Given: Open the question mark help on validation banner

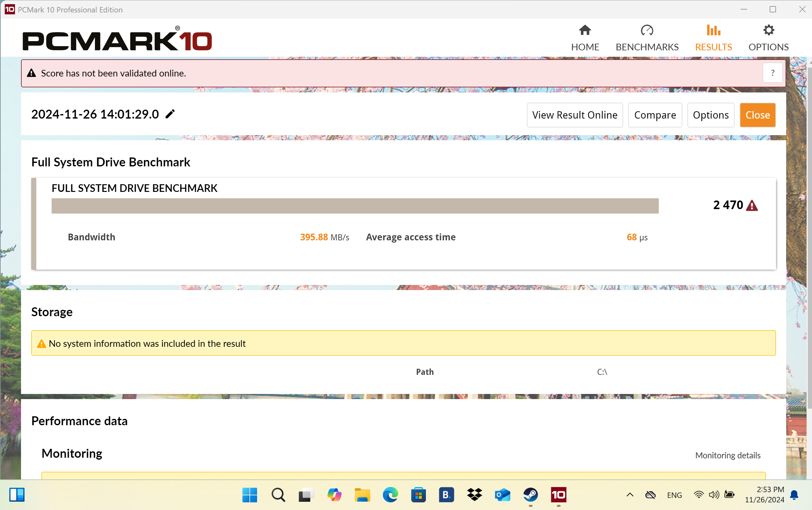Looking at the screenshot, I should click(x=772, y=73).
